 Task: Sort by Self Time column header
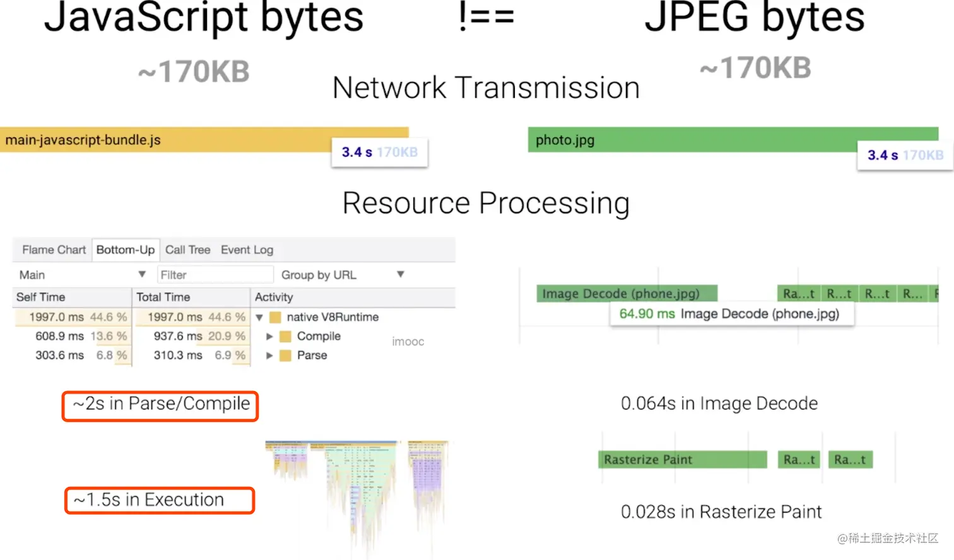41,297
